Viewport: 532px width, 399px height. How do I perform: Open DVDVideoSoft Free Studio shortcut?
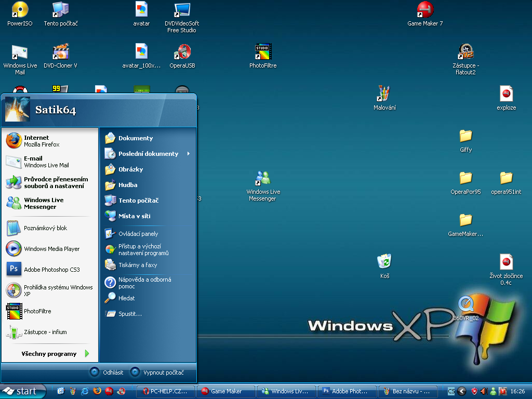coord(182,10)
